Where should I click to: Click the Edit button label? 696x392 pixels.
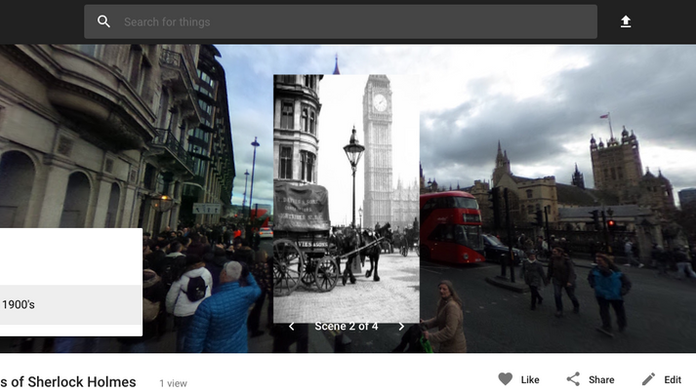672,380
